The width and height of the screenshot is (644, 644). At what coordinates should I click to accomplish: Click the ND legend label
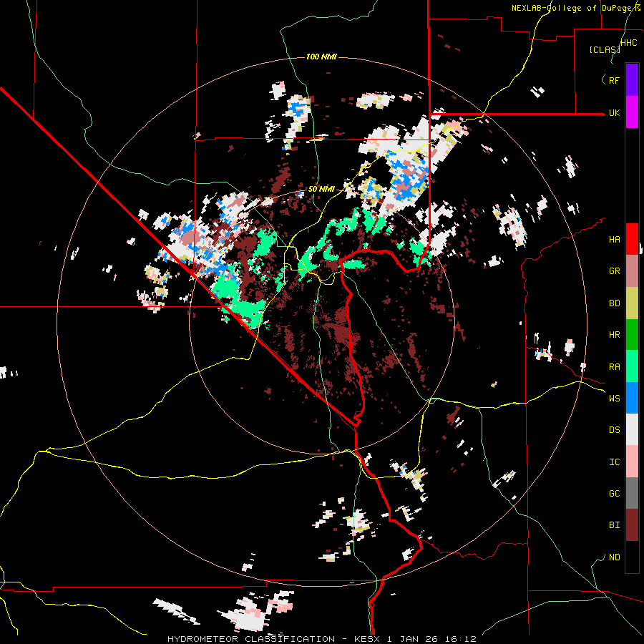[x=614, y=557]
